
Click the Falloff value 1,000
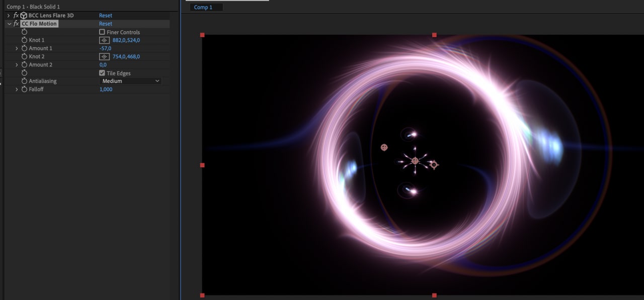click(x=106, y=89)
